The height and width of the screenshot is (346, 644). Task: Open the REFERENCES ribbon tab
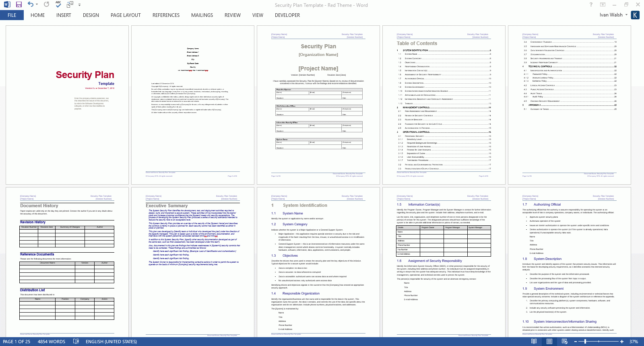[166, 15]
